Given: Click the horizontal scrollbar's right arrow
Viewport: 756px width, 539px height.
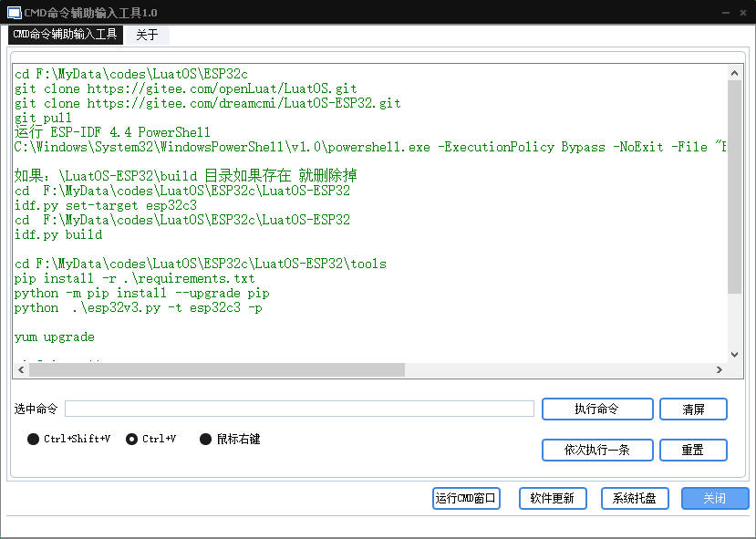Looking at the screenshot, I should click(x=720, y=370).
